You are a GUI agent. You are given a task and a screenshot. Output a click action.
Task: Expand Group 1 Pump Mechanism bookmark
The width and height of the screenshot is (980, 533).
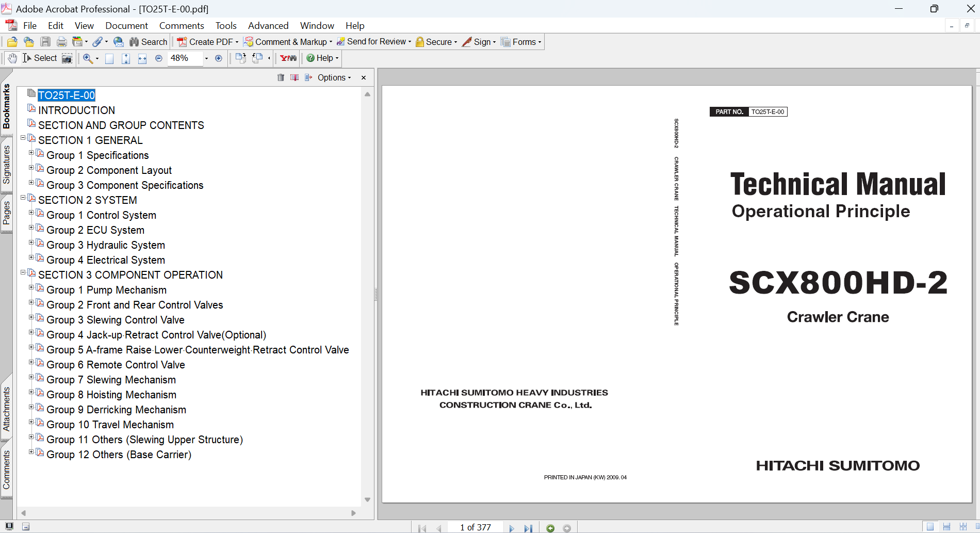(x=31, y=287)
